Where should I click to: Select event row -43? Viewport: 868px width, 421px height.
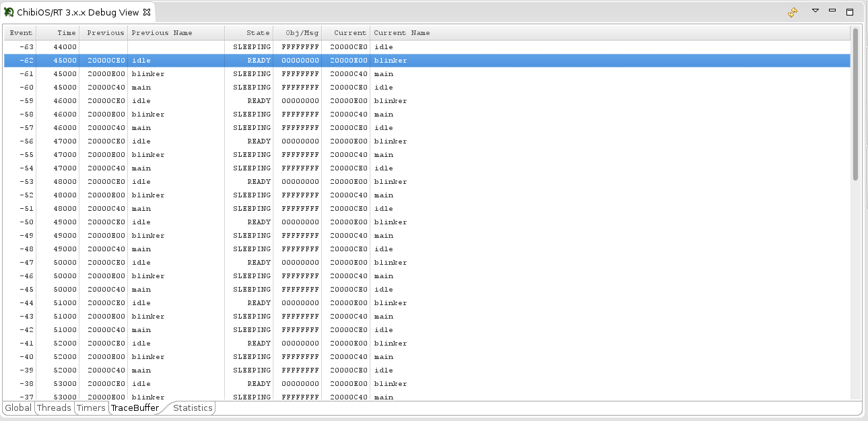[x=427, y=317]
